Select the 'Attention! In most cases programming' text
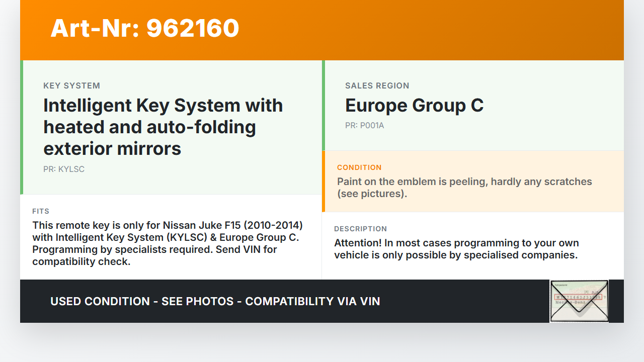The image size is (644, 362). (456, 249)
